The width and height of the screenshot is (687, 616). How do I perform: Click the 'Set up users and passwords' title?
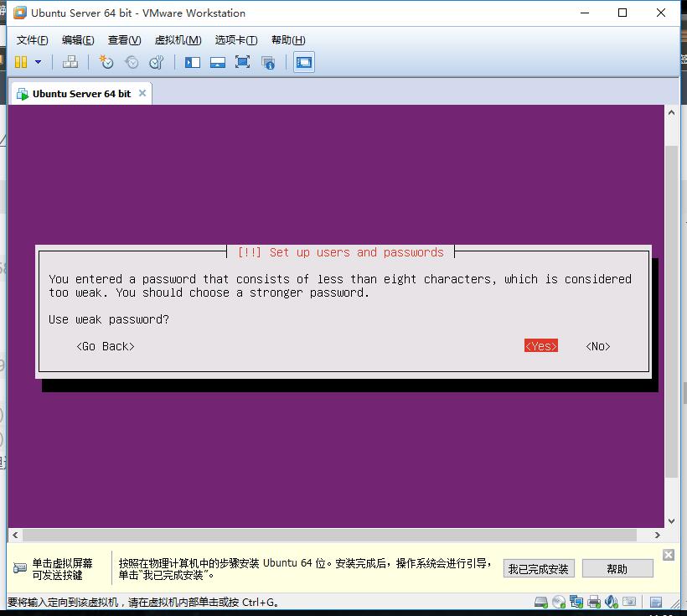click(x=356, y=252)
